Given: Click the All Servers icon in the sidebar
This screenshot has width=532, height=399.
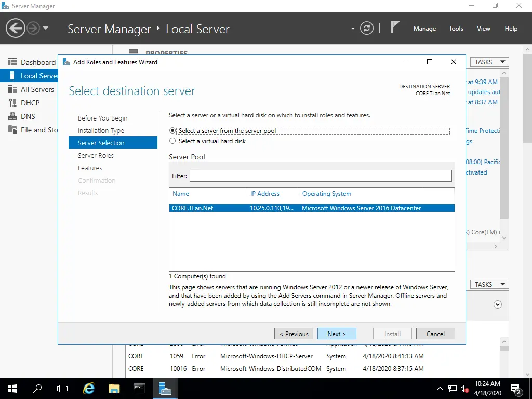Looking at the screenshot, I should tap(12, 89).
